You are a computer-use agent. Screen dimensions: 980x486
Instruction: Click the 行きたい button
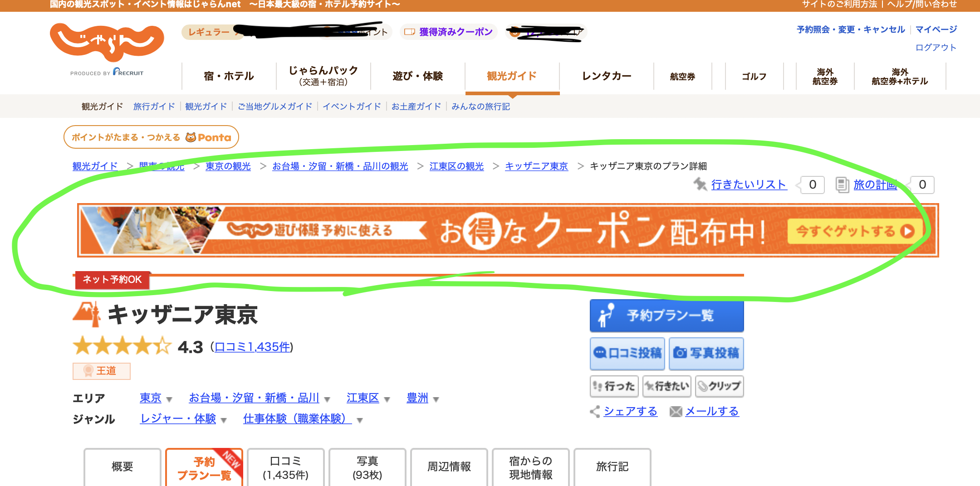pyautogui.click(x=667, y=386)
